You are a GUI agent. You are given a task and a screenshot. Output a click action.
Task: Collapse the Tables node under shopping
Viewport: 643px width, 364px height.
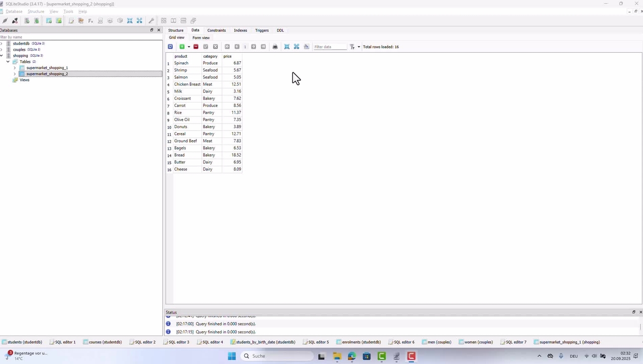click(x=8, y=62)
